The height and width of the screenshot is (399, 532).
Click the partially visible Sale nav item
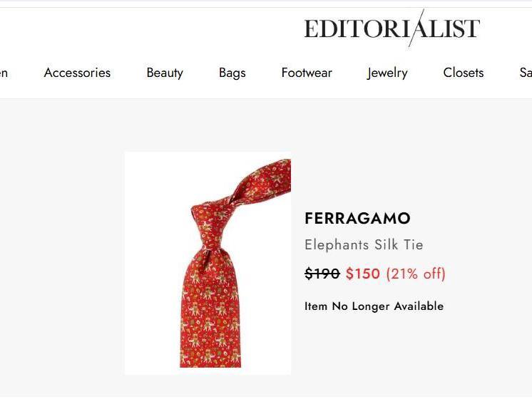(x=526, y=73)
